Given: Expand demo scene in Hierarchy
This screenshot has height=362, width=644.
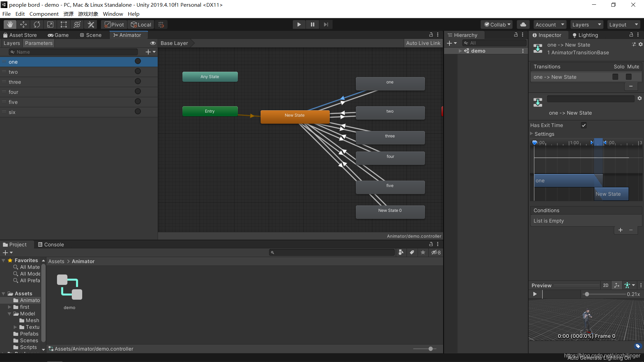Looking at the screenshot, I should (x=461, y=51).
